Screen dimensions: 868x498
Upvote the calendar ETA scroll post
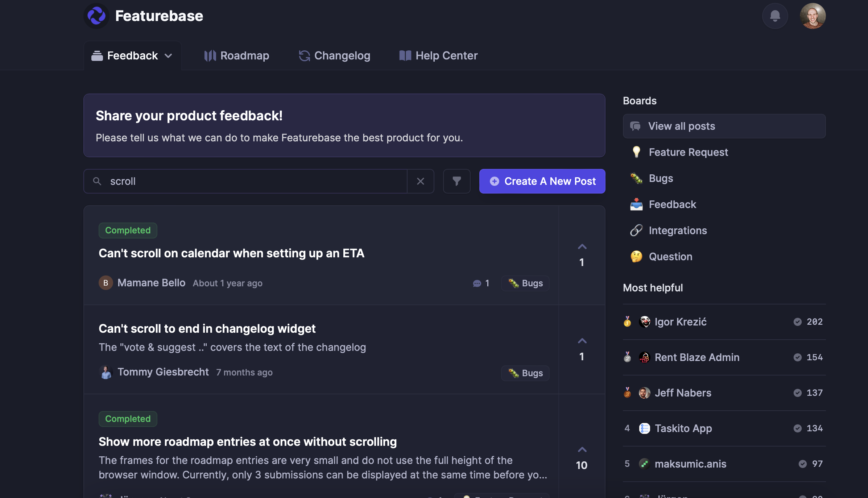582,247
